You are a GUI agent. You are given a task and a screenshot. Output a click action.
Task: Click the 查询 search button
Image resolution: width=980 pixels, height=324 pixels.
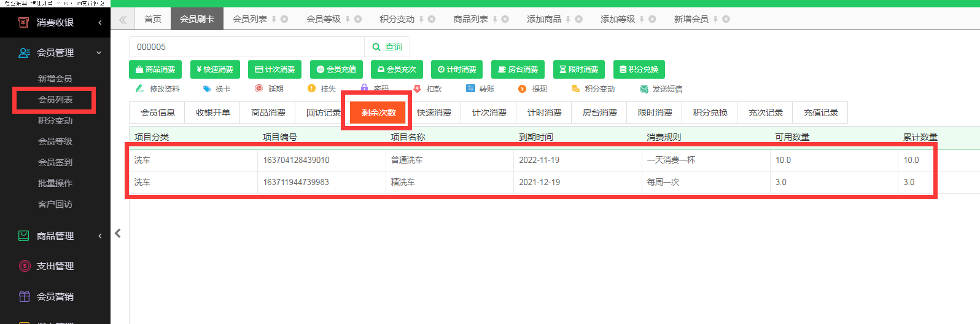point(387,47)
